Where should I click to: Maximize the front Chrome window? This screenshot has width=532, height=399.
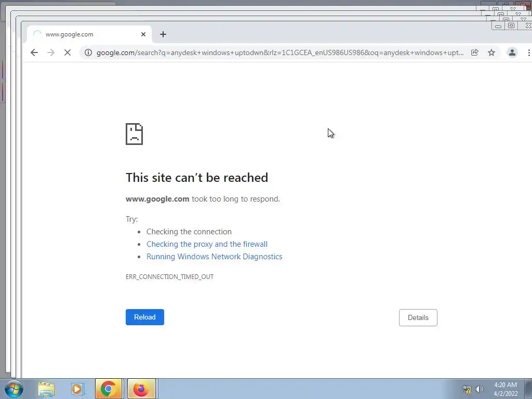point(511,25)
